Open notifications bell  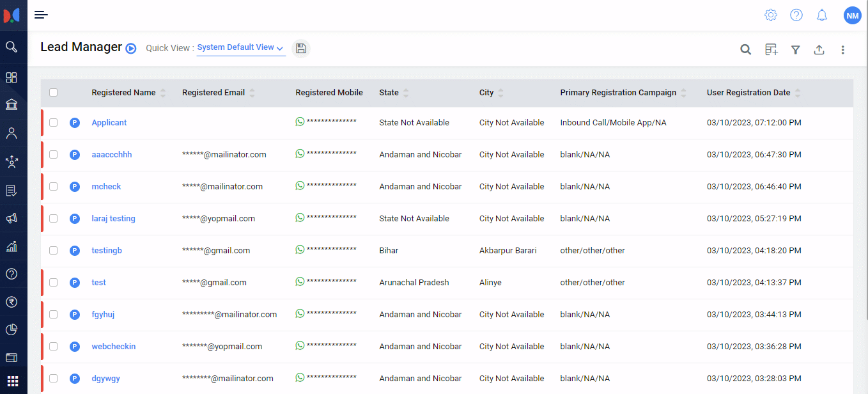click(822, 15)
